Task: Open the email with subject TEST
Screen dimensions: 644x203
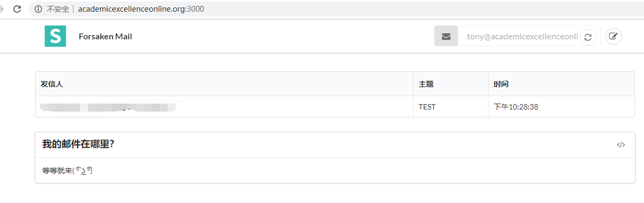Action: point(427,107)
